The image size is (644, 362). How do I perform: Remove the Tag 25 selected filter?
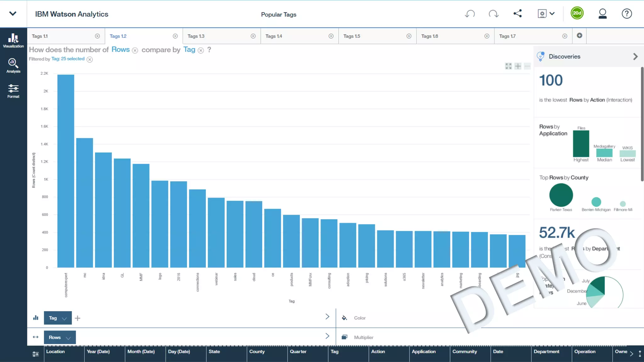[x=90, y=59]
